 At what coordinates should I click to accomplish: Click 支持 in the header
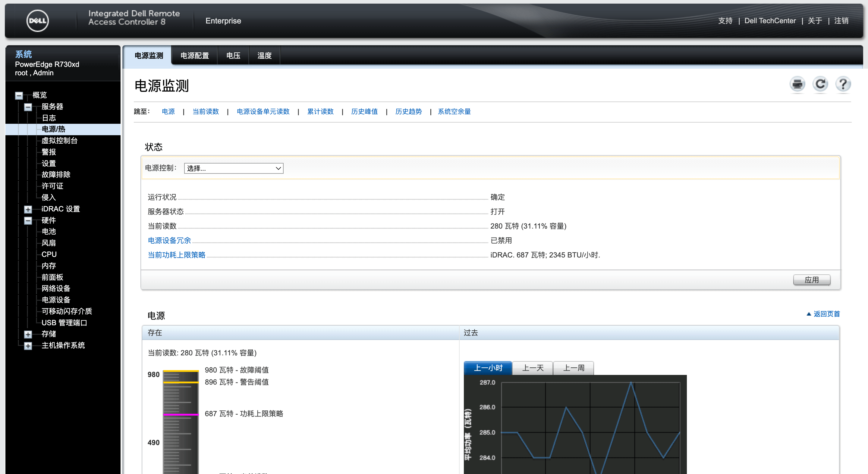pyautogui.click(x=725, y=21)
